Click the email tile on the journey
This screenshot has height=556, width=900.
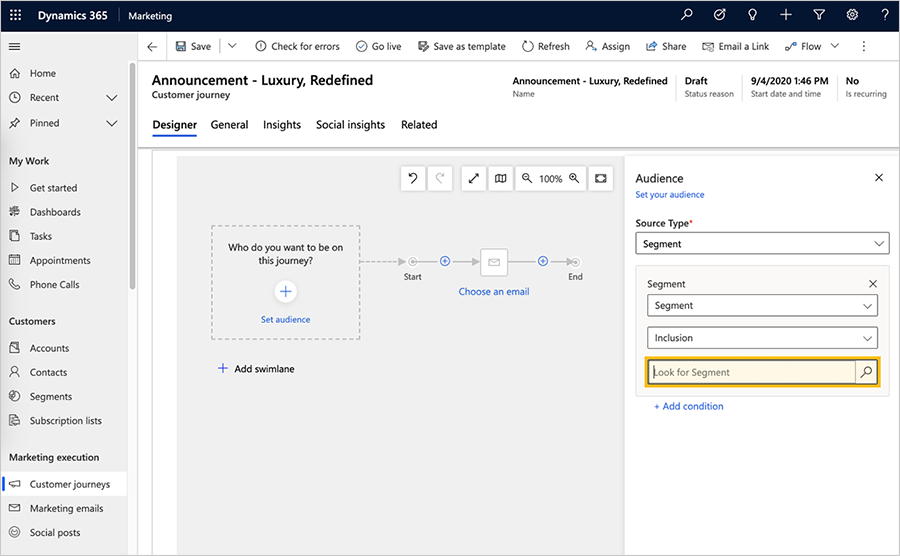point(494,262)
